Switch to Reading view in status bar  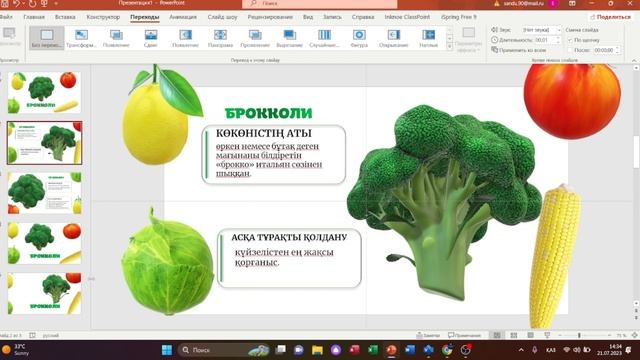click(x=531, y=335)
